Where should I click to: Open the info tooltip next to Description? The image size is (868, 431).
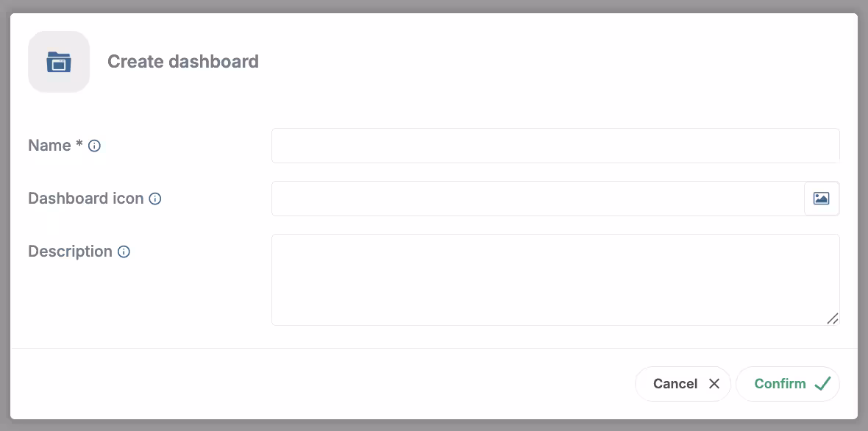point(123,252)
